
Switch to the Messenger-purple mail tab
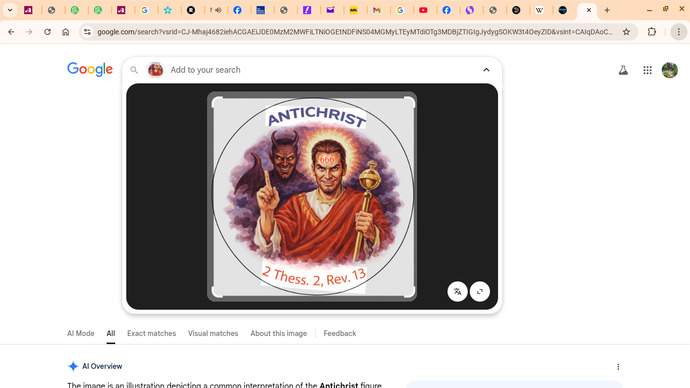point(330,10)
